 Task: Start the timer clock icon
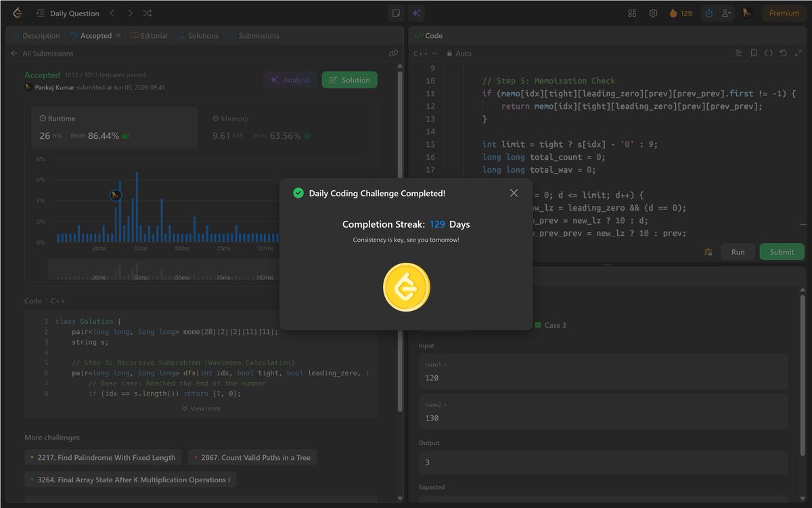click(708, 13)
